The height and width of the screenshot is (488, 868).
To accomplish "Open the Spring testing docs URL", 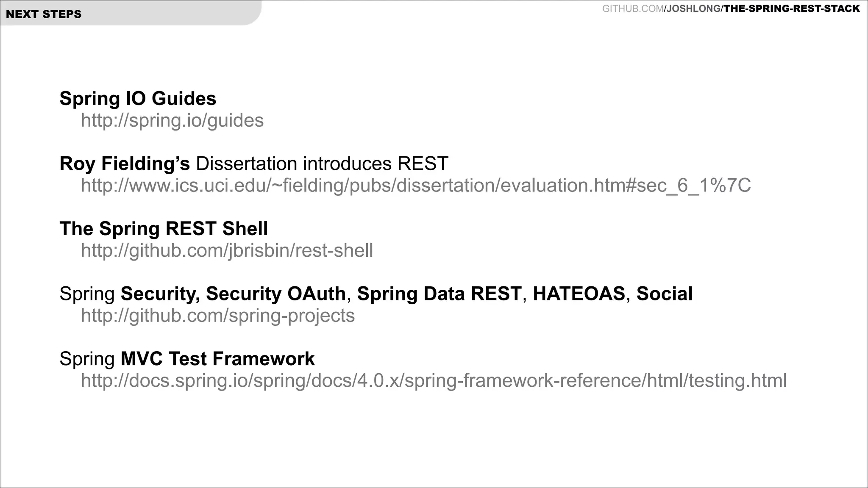I will pos(434,381).
